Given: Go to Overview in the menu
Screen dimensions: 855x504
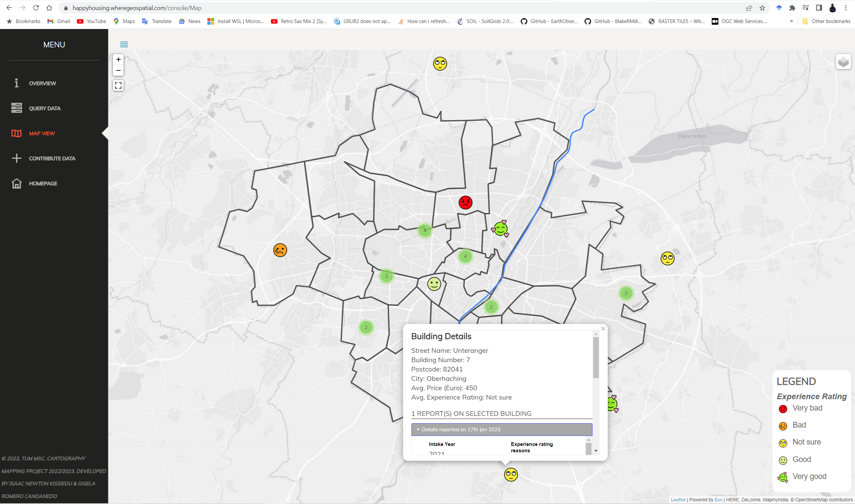Looking at the screenshot, I should (x=42, y=83).
